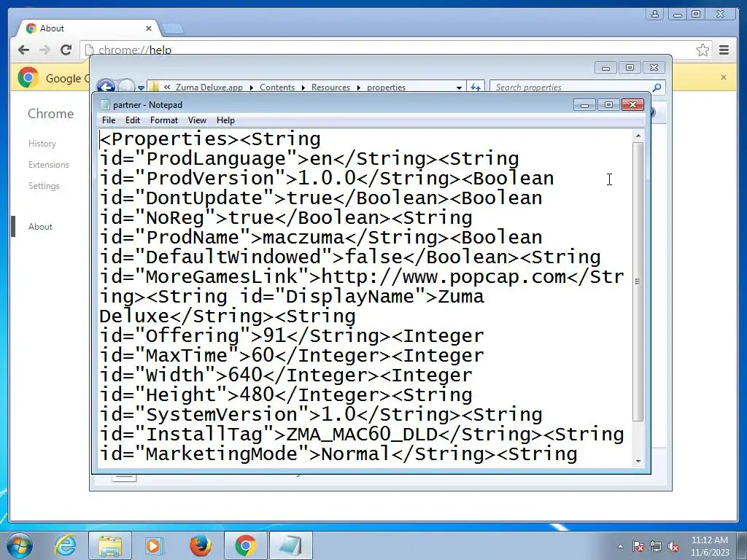
Task: Launch Internet Explorer from taskbar
Action: pyautogui.click(x=65, y=545)
